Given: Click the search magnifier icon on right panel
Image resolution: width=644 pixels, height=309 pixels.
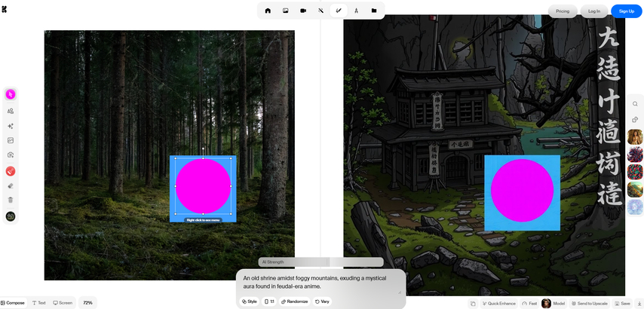Looking at the screenshot, I should click(635, 104).
